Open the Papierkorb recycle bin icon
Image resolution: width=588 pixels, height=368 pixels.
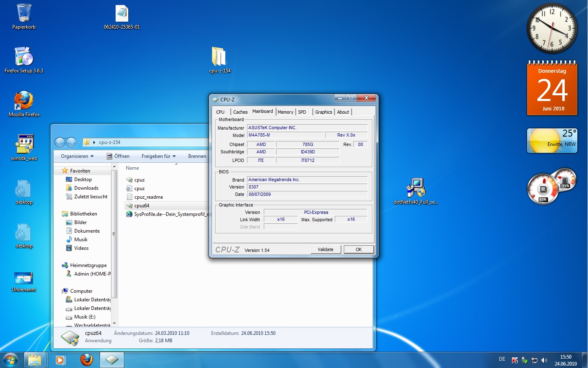click(24, 17)
